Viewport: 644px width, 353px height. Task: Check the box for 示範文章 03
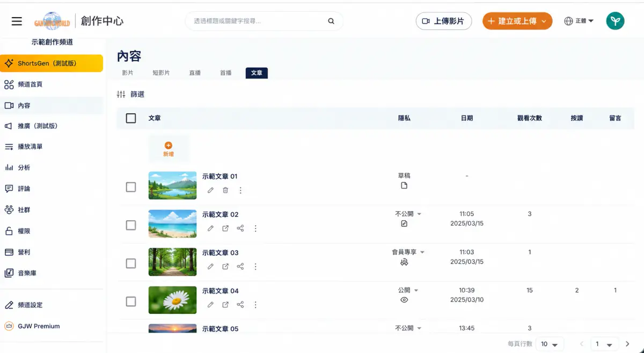131,263
